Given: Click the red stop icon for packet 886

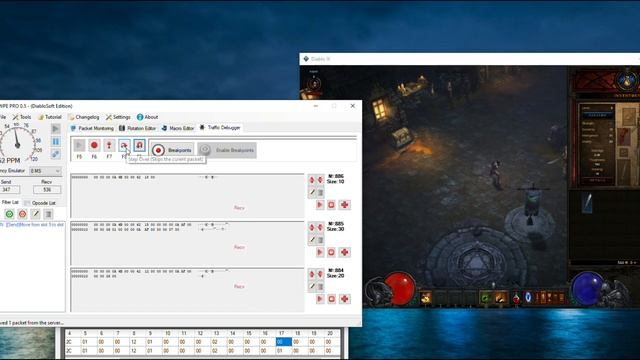Looking at the screenshot, I should point(331,205).
